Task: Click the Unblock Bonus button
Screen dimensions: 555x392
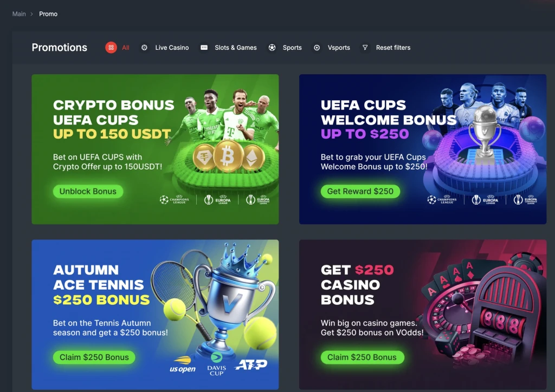Action: click(88, 191)
